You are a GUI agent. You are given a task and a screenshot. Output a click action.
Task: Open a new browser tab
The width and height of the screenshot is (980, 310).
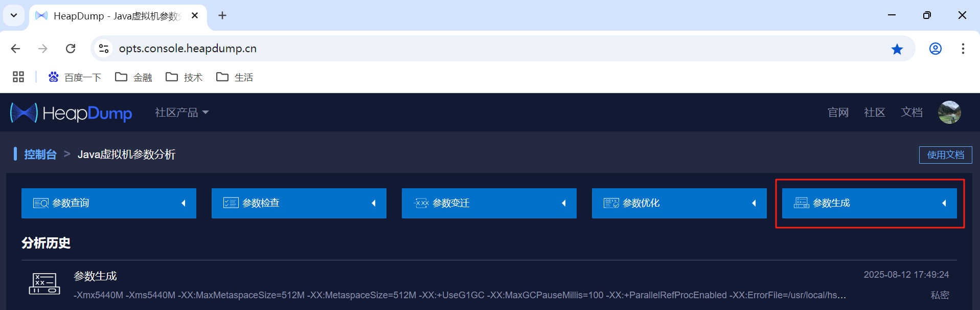click(x=222, y=16)
